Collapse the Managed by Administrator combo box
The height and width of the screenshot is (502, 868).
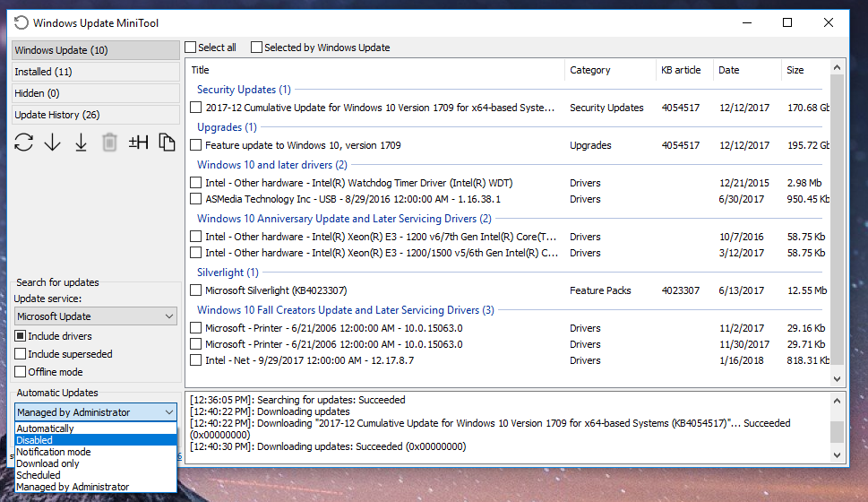95,412
